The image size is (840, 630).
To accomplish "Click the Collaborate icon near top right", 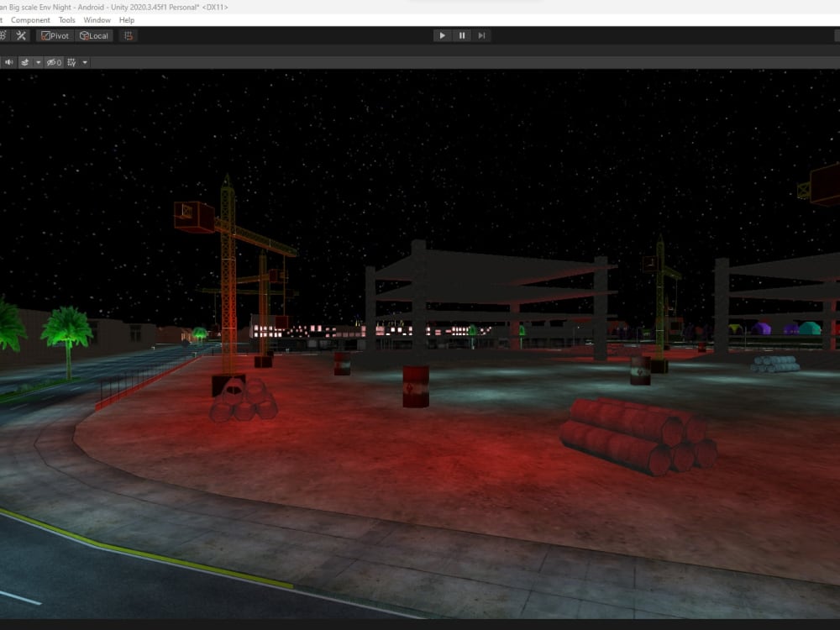I will (x=836, y=35).
